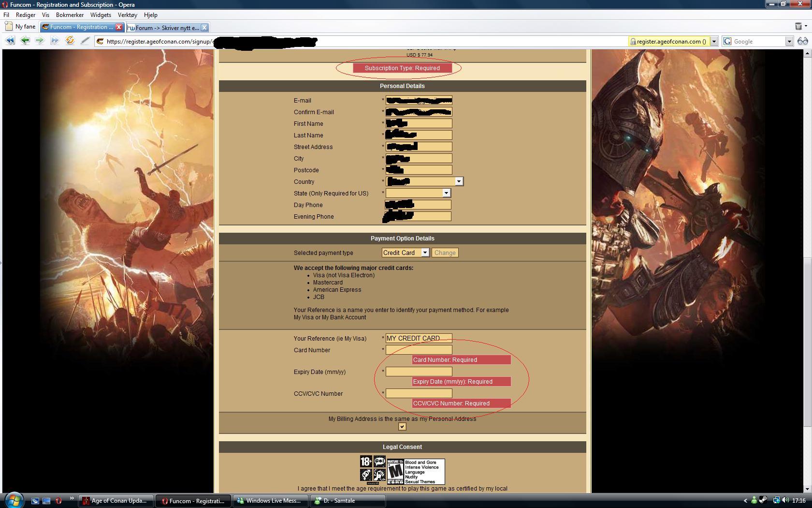Viewport: 812px width, 508px height.
Task: Open Age of Conan Updater taskbar button
Action: [x=116, y=501]
